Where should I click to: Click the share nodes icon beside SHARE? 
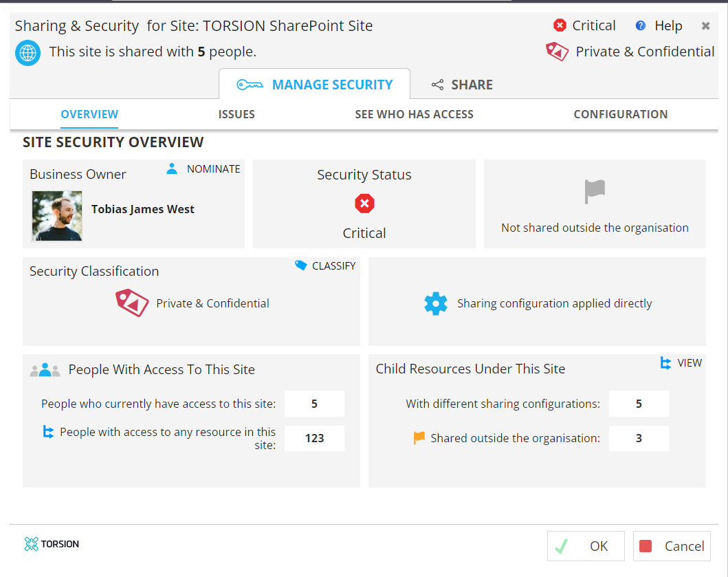click(x=436, y=85)
